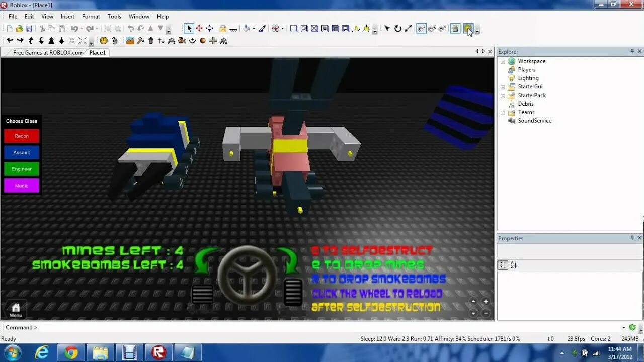644x362 pixels.
Task: Click the steering wheel to reload
Action: point(247,275)
